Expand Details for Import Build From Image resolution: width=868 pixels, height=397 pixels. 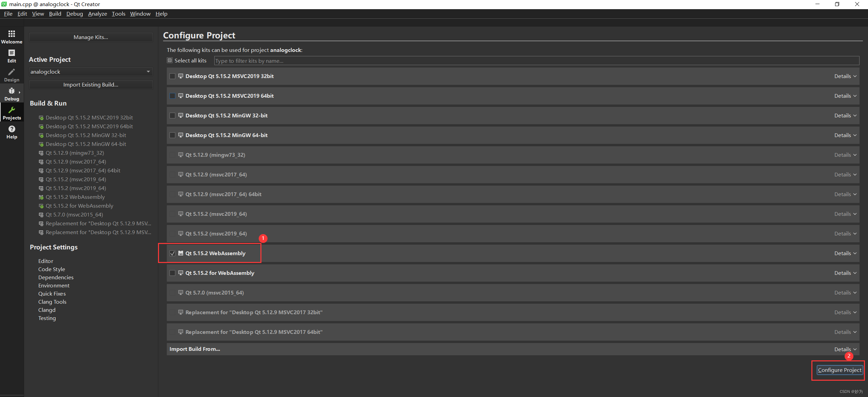click(843, 349)
